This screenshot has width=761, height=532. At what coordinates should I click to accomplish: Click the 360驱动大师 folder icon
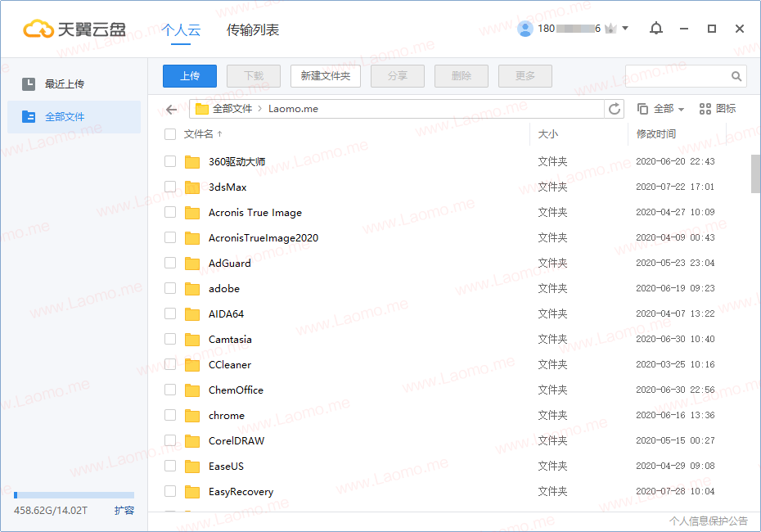tap(192, 161)
